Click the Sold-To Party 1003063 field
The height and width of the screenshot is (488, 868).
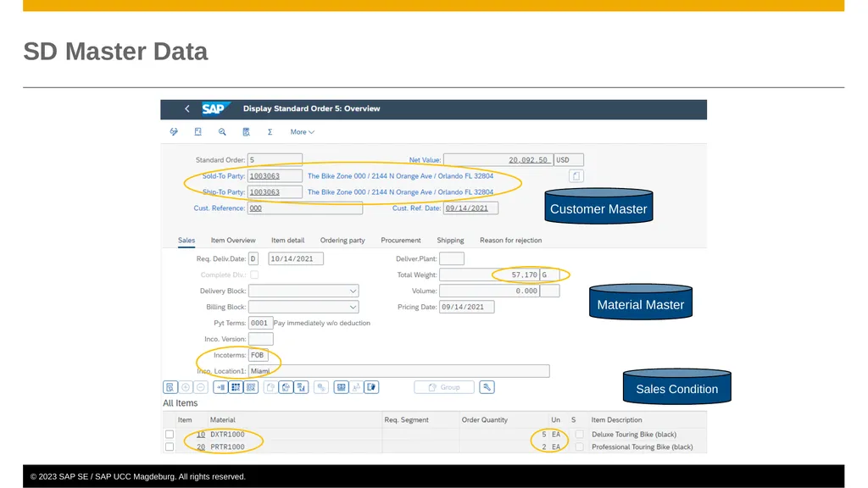coord(275,176)
